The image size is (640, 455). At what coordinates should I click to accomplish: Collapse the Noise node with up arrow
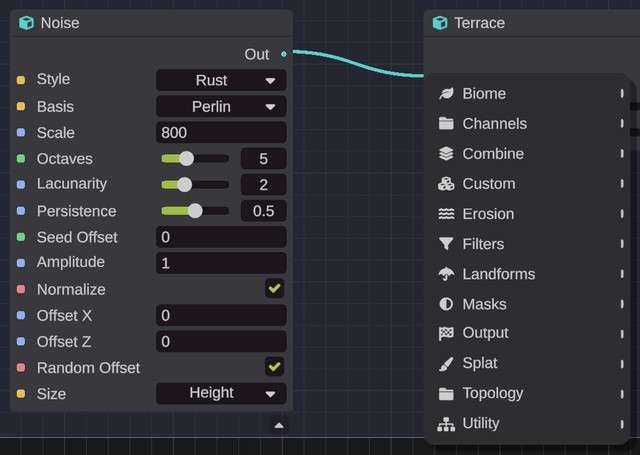pyautogui.click(x=279, y=426)
